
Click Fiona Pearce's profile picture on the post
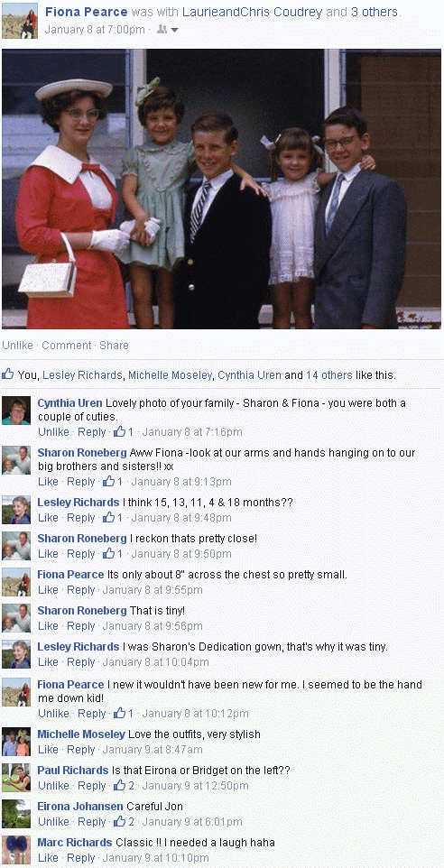20,21
